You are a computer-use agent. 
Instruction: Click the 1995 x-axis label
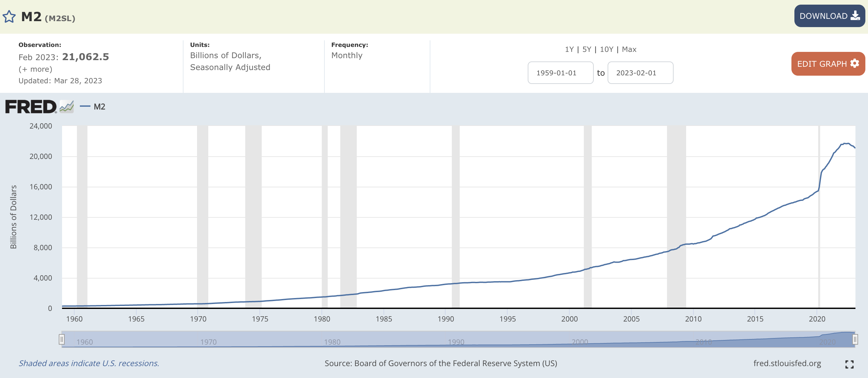point(508,319)
